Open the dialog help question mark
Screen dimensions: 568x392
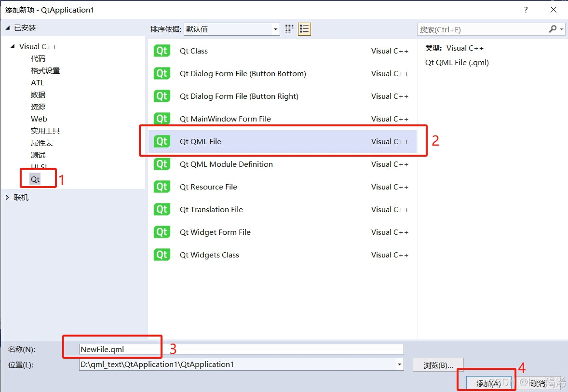pyautogui.click(x=526, y=10)
